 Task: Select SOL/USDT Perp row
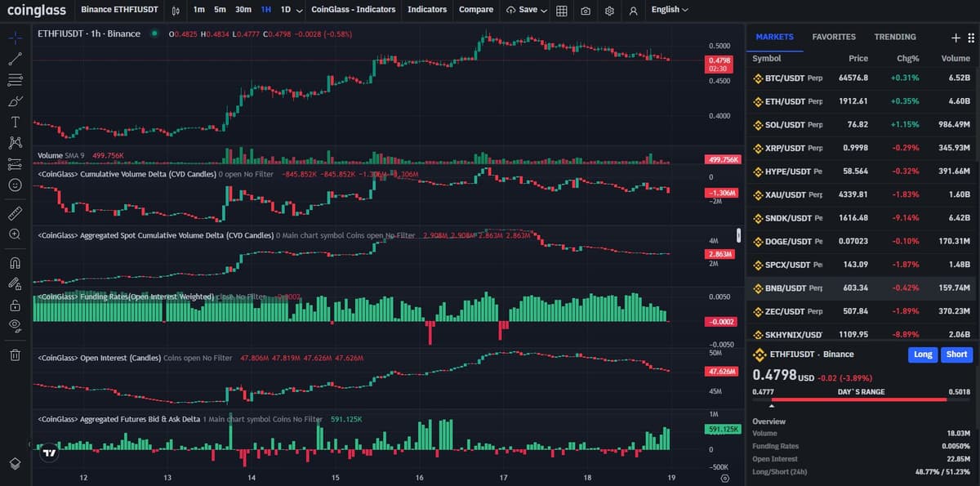pos(862,125)
